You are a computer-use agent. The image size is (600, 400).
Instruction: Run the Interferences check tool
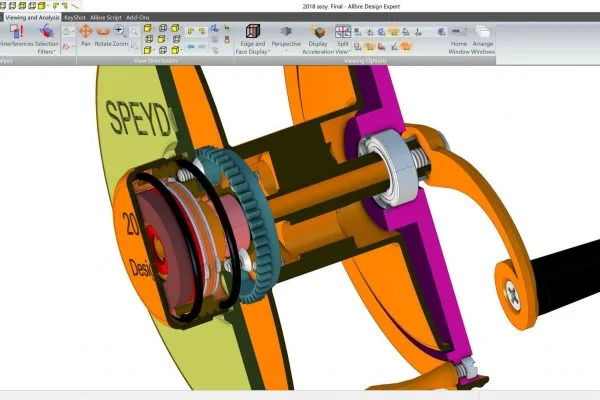pyautogui.click(x=16, y=37)
